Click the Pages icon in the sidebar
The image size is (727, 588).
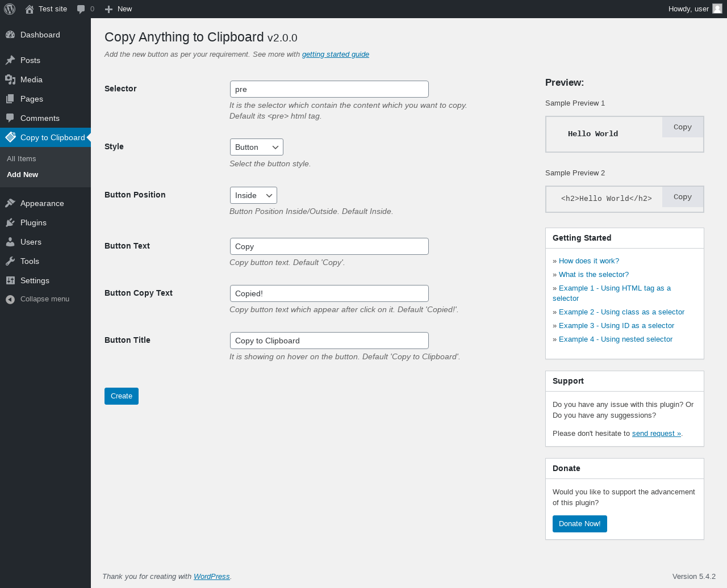click(10, 99)
